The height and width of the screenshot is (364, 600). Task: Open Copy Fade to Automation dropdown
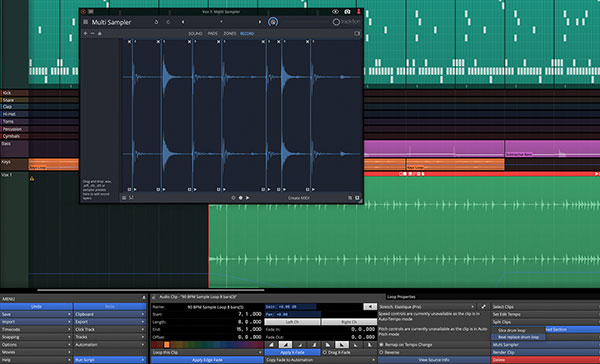tap(321, 360)
